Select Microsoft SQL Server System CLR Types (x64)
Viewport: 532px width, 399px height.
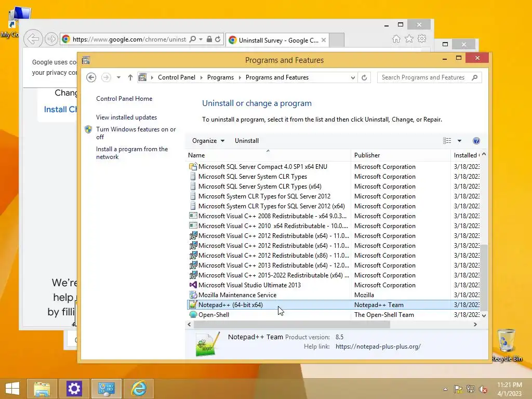click(x=334, y=187)
